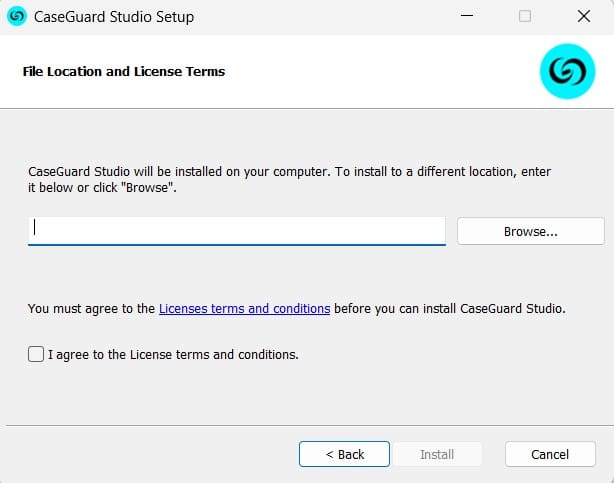Open the Browse... folder picker
Image resolution: width=614 pixels, height=483 pixels.
(x=530, y=231)
